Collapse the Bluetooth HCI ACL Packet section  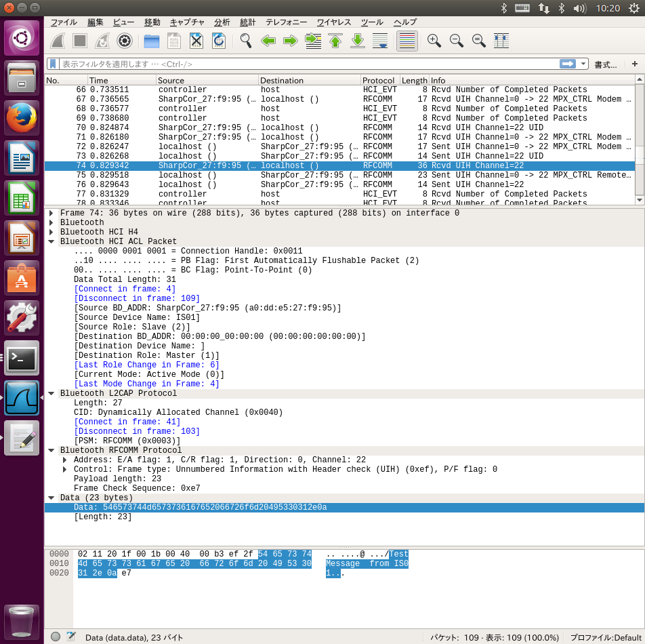[51, 241]
